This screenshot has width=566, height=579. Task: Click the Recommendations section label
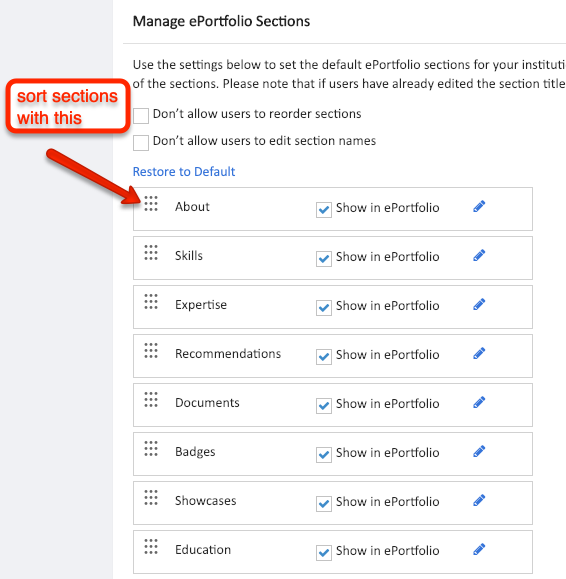(228, 354)
